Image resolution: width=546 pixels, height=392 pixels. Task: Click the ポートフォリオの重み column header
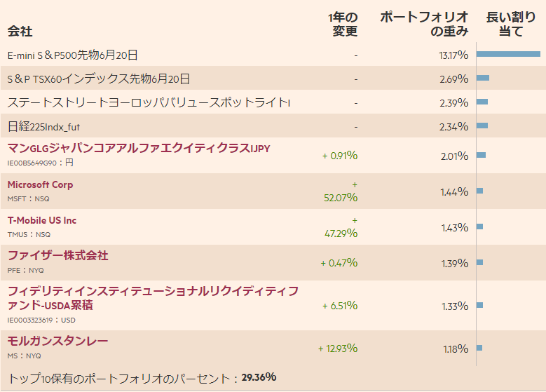click(x=423, y=25)
